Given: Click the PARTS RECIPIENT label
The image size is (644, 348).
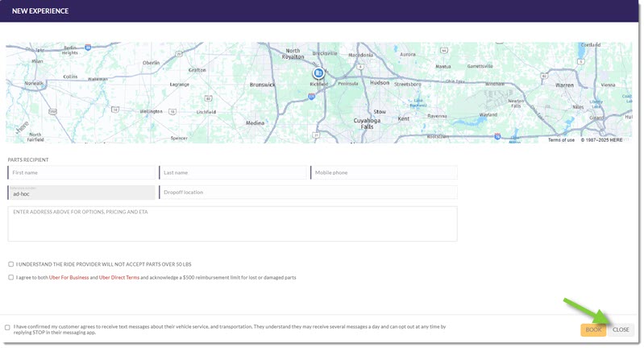Looking at the screenshot, I should tap(28, 159).
